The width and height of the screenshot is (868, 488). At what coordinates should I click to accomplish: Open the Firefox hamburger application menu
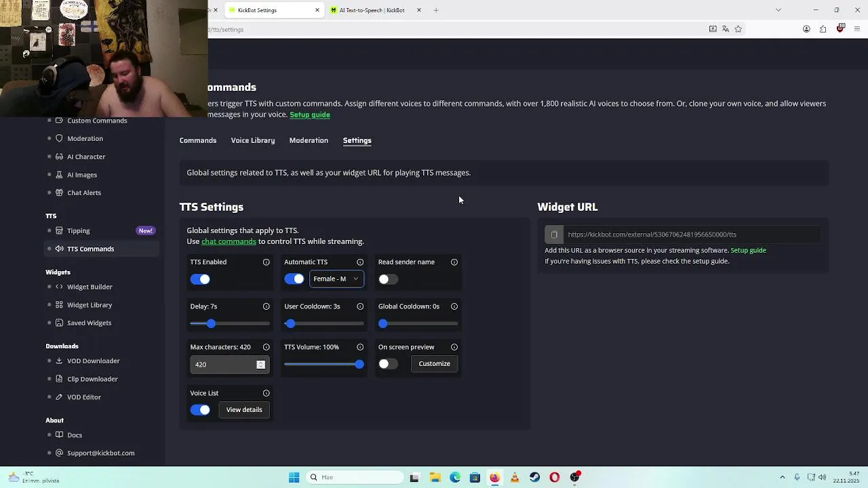pos(857,29)
